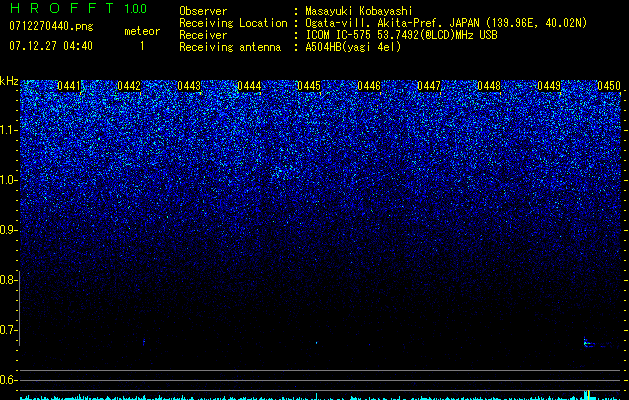Click the signal level spike at bottom right
This screenshot has height=400, width=629.
587,394
